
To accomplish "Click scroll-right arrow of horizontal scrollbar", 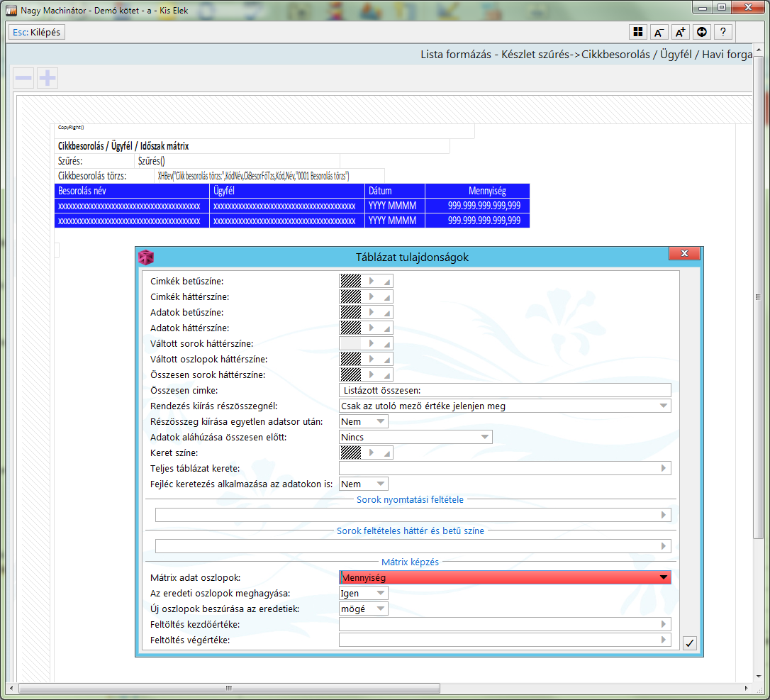I will point(747,688).
